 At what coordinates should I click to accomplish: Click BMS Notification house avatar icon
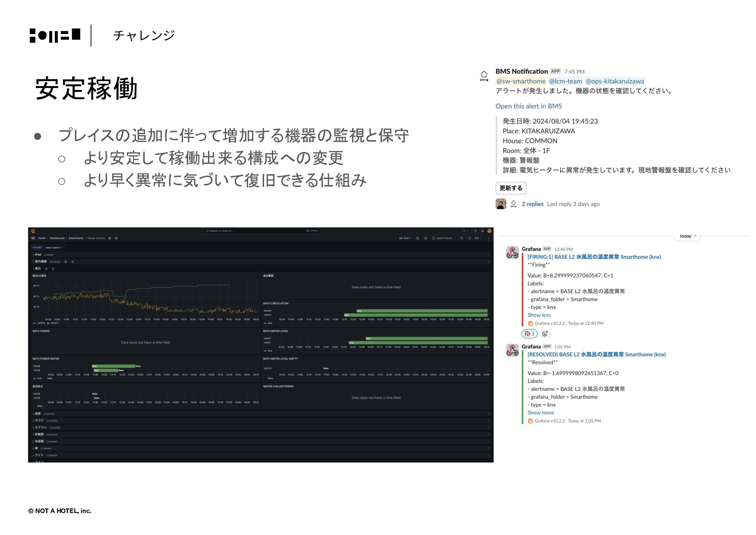pyautogui.click(x=484, y=76)
